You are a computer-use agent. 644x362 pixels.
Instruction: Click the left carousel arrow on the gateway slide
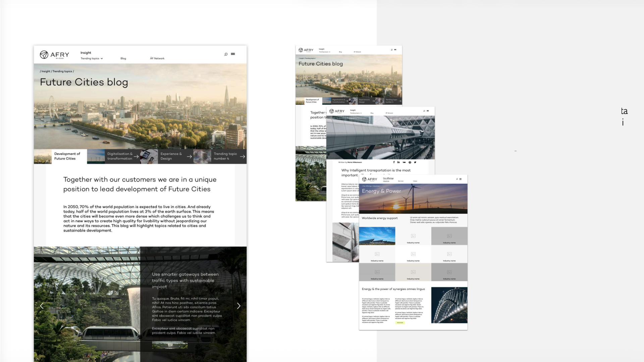[x=42, y=306]
